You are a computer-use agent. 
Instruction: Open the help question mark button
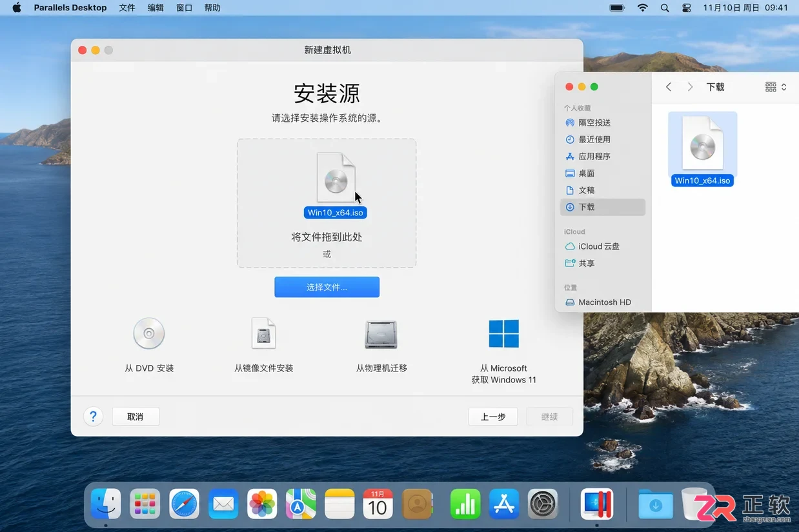click(93, 417)
